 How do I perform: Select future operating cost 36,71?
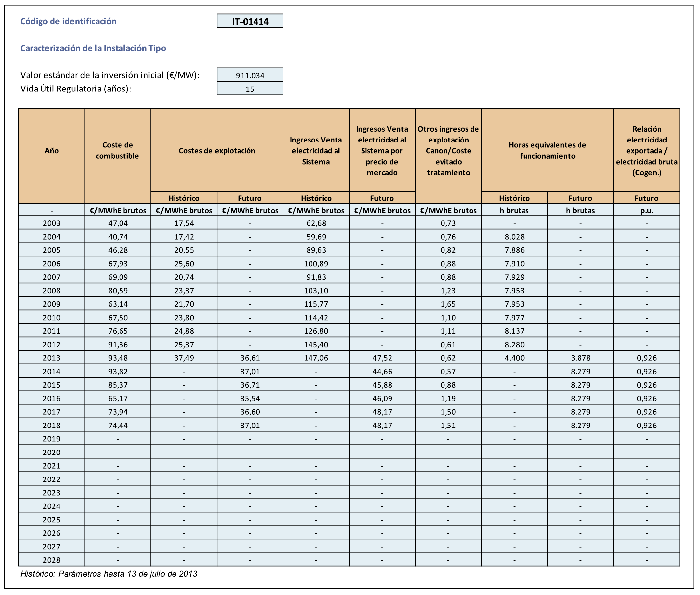pos(250,385)
